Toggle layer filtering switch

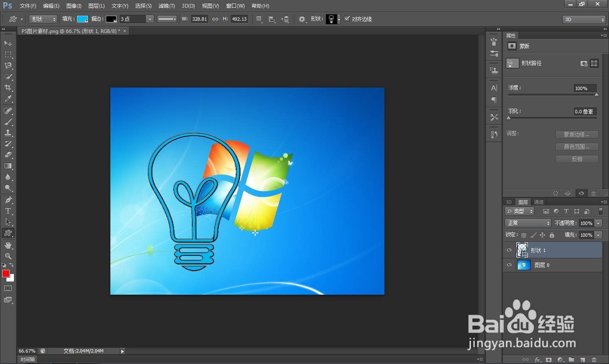coord(601,211)
